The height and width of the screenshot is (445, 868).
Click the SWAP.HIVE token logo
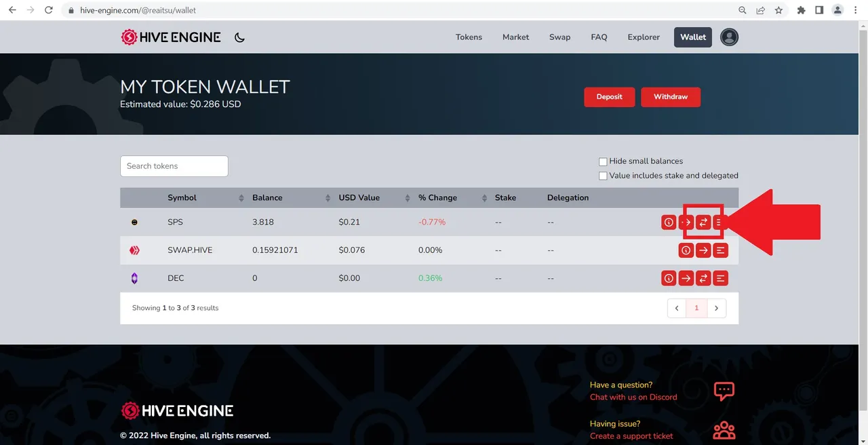click(134, 250)
